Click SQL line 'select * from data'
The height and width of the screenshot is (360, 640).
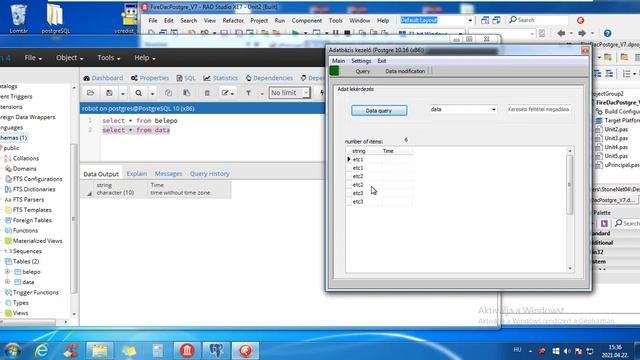(x=136, y=130)
